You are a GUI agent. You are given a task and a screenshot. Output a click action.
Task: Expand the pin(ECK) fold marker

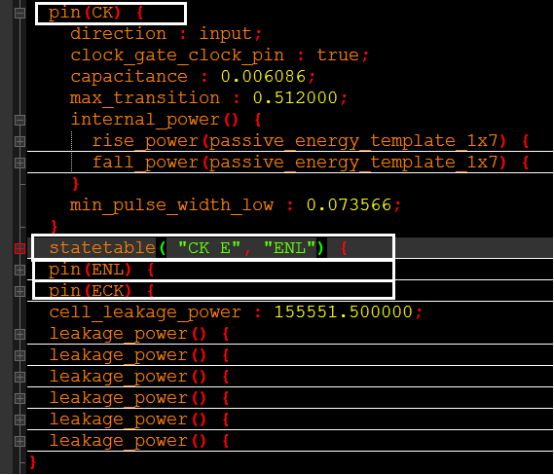point(20,292)
